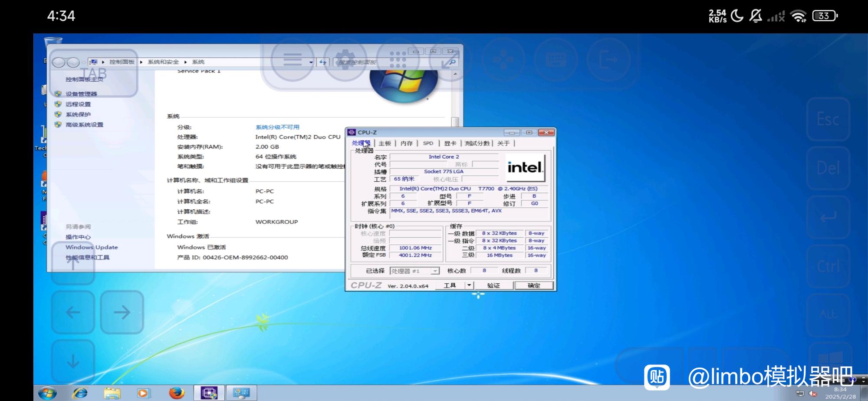Tap the virtual Enter arrow key
The width and height of the screenshot is (868, 401).
pyautogui.click(x=828, y=217)
